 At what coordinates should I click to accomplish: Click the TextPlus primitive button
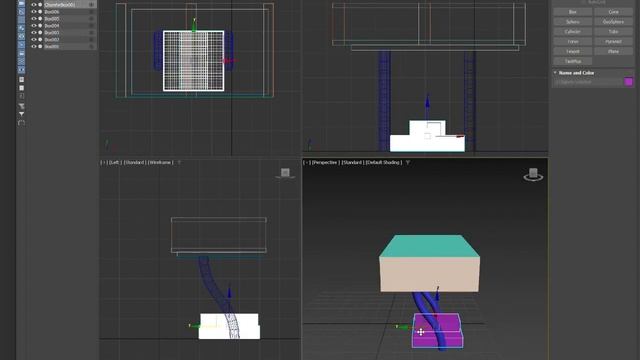click(x=573, y=61)
